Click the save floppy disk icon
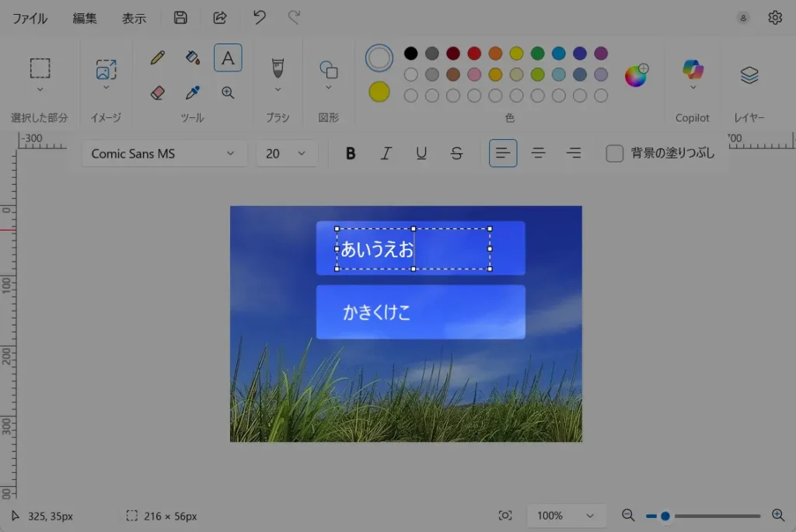The height and width of the screenshot is (532, 796). (180, 18)
